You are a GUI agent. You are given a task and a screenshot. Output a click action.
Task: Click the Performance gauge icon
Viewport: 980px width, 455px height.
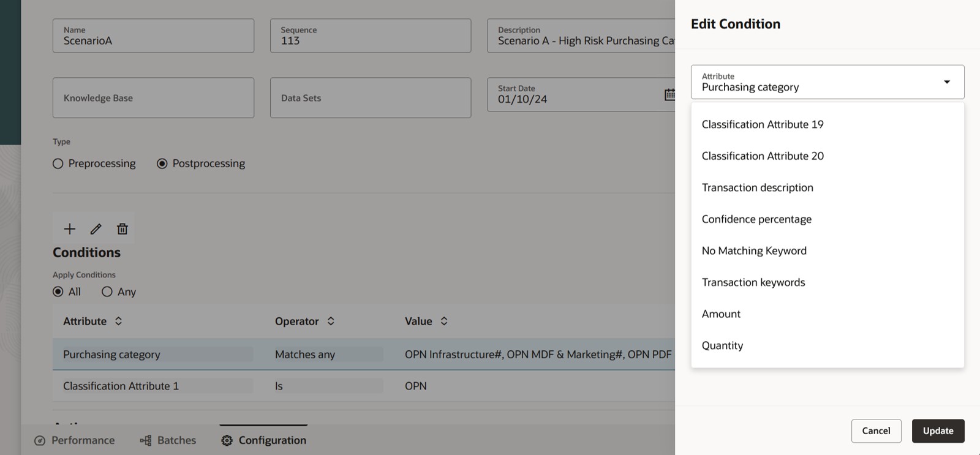[40, 441]
